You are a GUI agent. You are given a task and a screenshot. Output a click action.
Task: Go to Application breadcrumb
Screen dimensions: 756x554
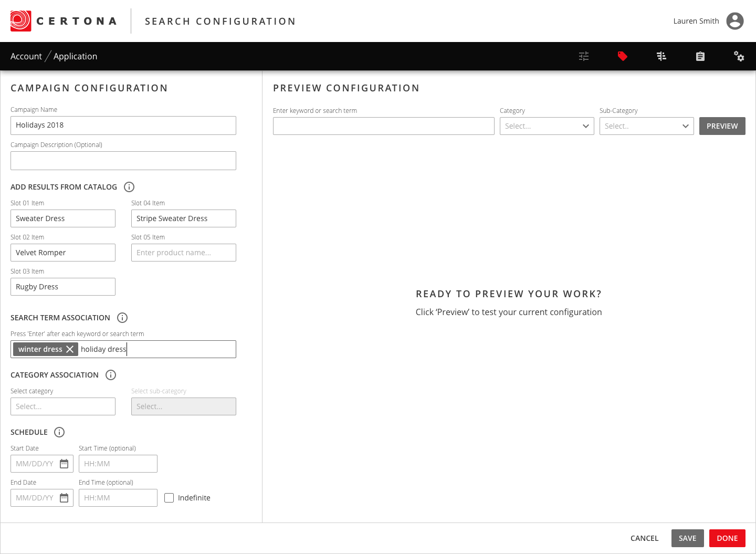point(75,56)
